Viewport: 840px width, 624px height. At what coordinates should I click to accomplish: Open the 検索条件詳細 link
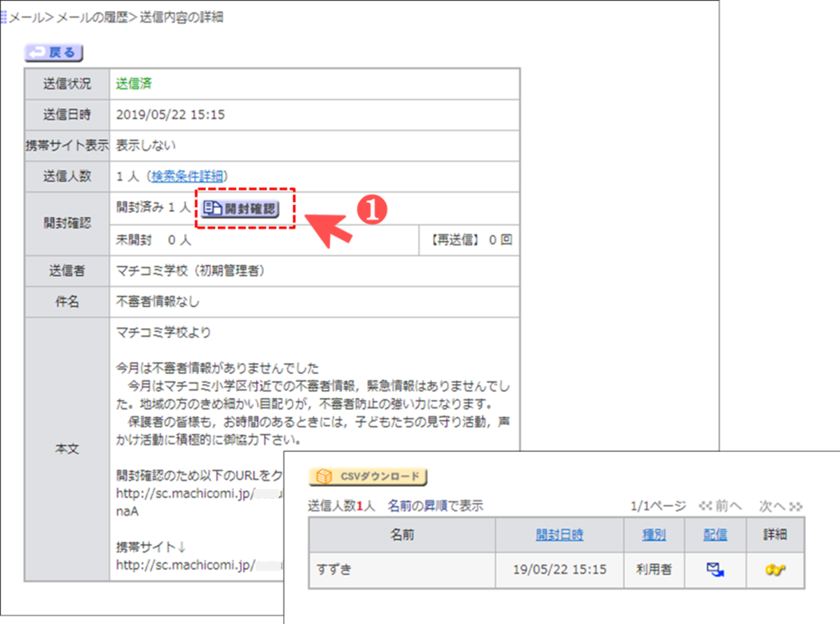click(187, 176)
